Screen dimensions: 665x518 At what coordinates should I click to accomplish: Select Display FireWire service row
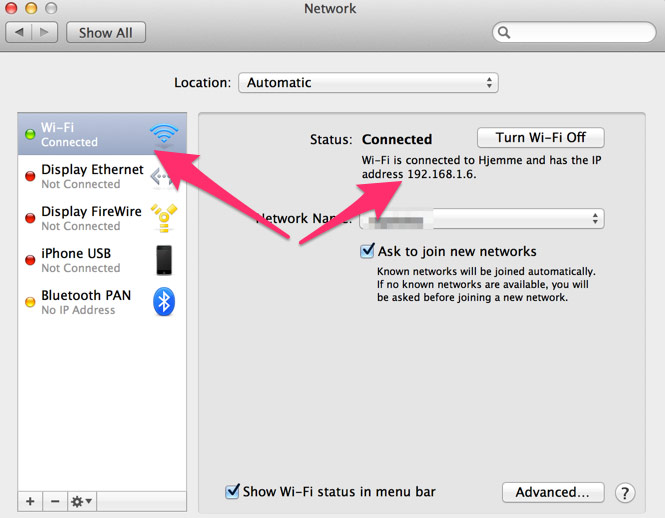(102, 218)
